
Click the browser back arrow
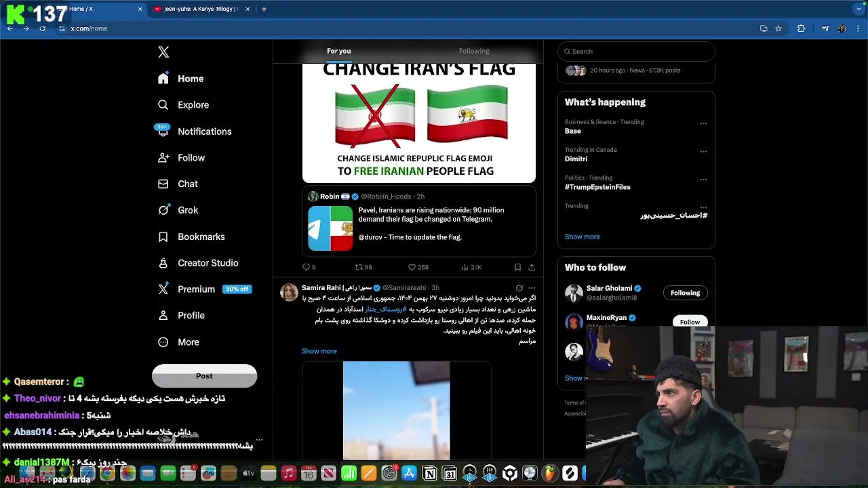click(x=10, y=28)
